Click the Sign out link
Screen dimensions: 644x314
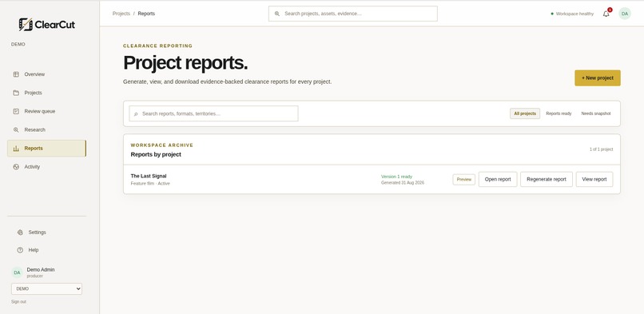(18, 302)
